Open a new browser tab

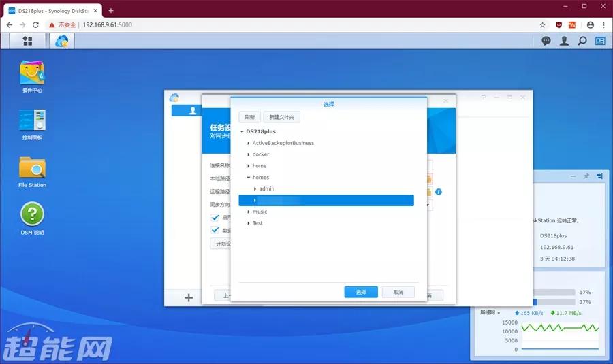(111, 11)
